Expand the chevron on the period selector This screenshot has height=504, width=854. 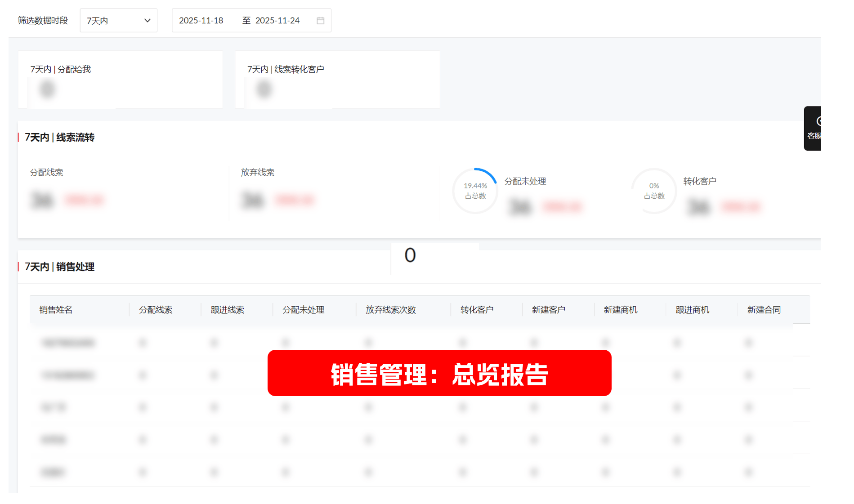(x=148, y=20)
